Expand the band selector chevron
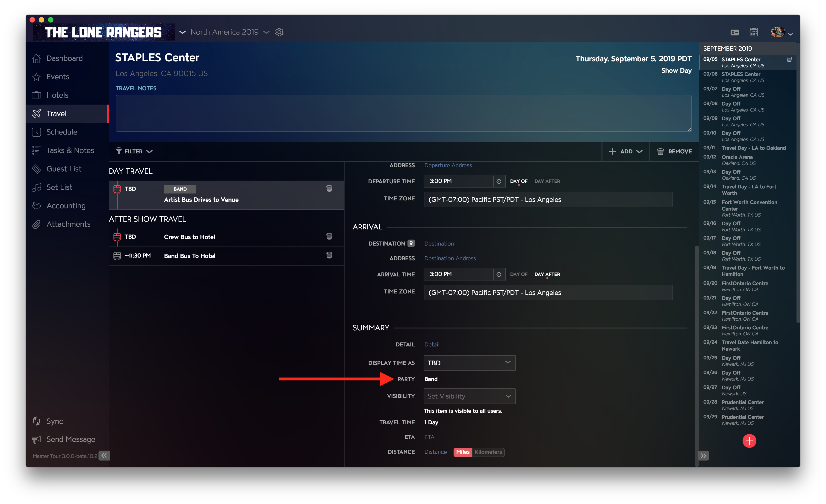This screenshot has height=504, width=826. [x=182, y=32]
